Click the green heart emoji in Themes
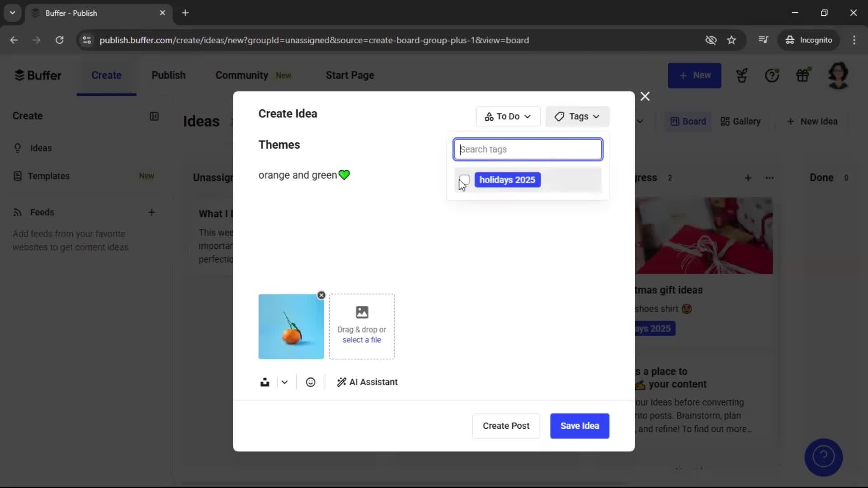 point(344,175)
